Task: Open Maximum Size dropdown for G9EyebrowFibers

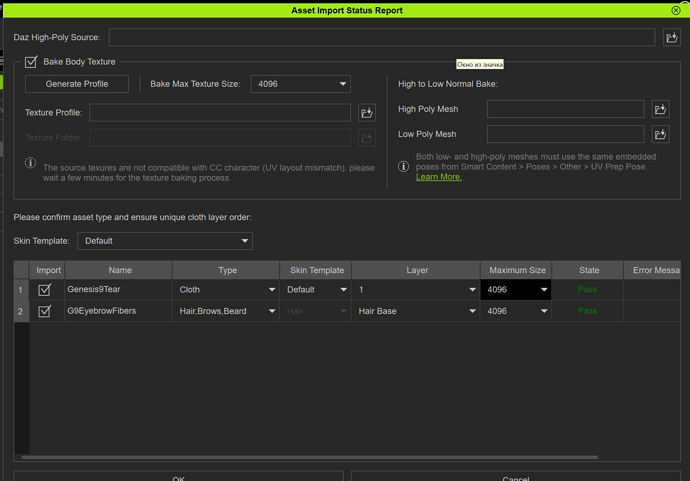Action: (x=516, y=311)
